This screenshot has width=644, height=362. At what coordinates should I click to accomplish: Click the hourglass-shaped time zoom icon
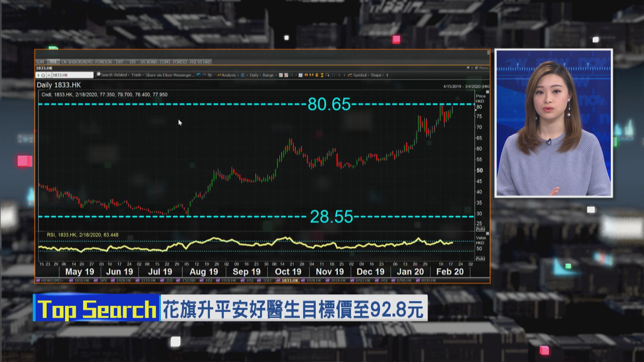322,75
